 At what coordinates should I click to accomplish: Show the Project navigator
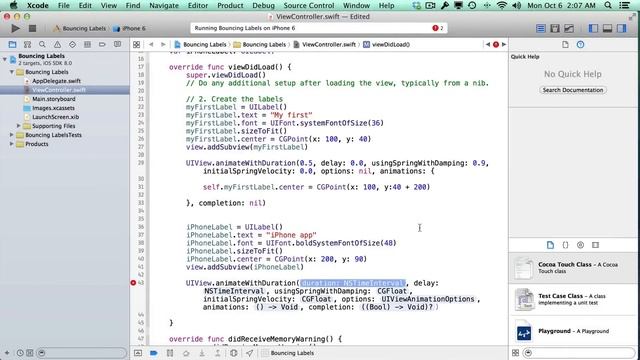12,44
